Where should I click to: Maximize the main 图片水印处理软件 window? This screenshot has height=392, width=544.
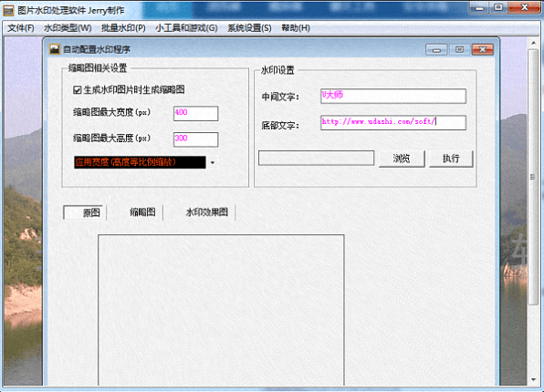point(498,7)
